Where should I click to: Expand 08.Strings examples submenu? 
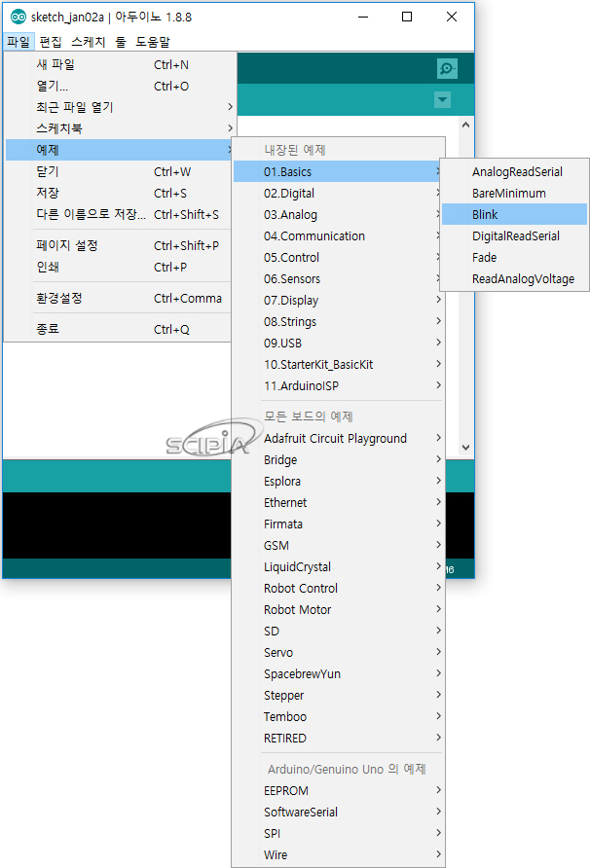click(339, 322)
